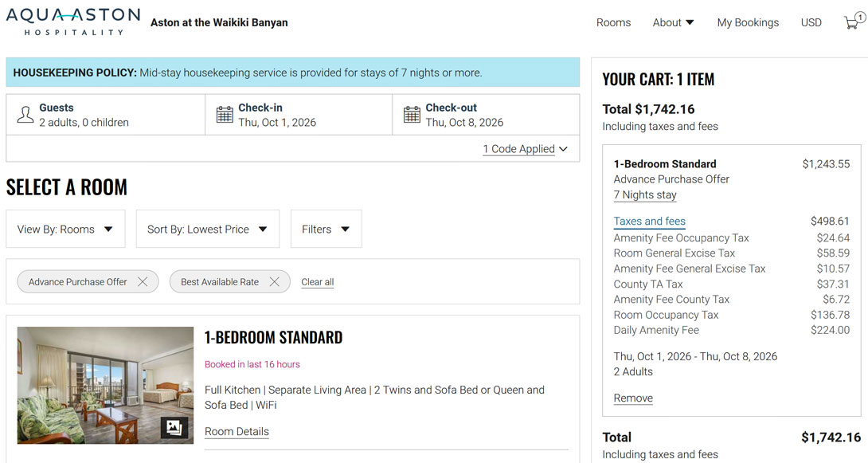Open the Sort By: Lowest Price dropdown
Screen dimensions: 868x463
(x=207, y=230)
